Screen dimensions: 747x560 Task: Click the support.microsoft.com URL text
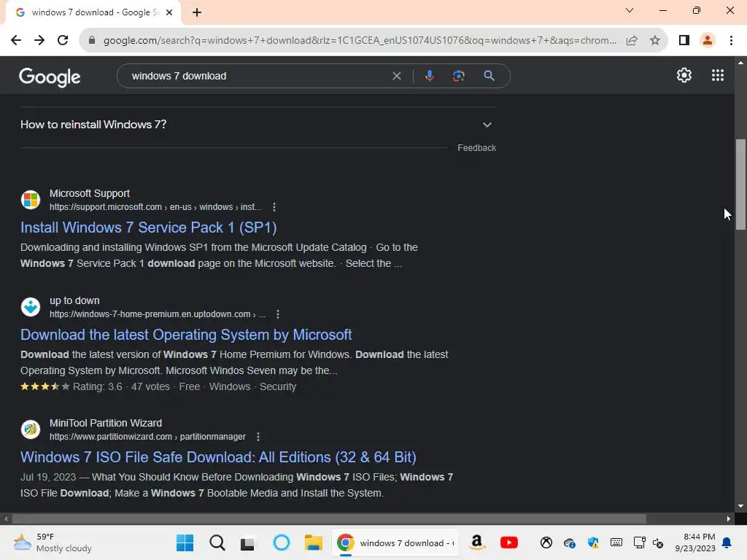155,207
